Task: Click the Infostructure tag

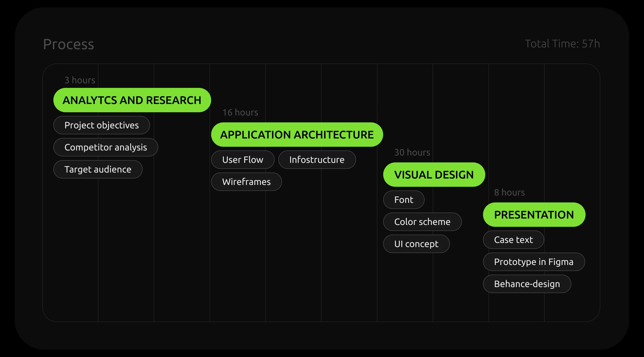Action: point(317,159)
